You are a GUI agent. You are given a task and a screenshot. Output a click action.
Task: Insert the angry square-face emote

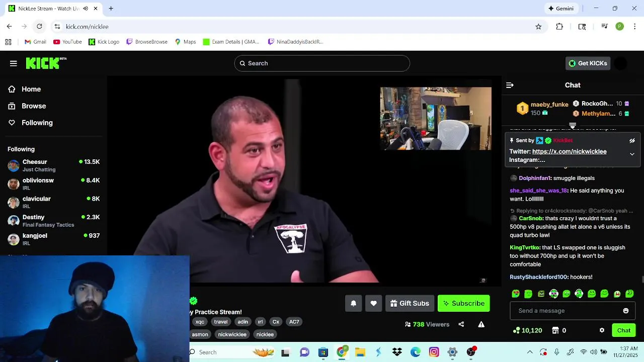(541, 294)
